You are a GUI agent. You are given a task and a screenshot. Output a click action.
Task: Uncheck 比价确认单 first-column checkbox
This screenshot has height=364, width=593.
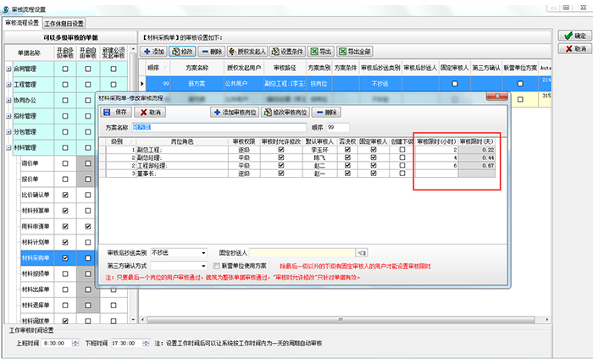pos(64,196)
